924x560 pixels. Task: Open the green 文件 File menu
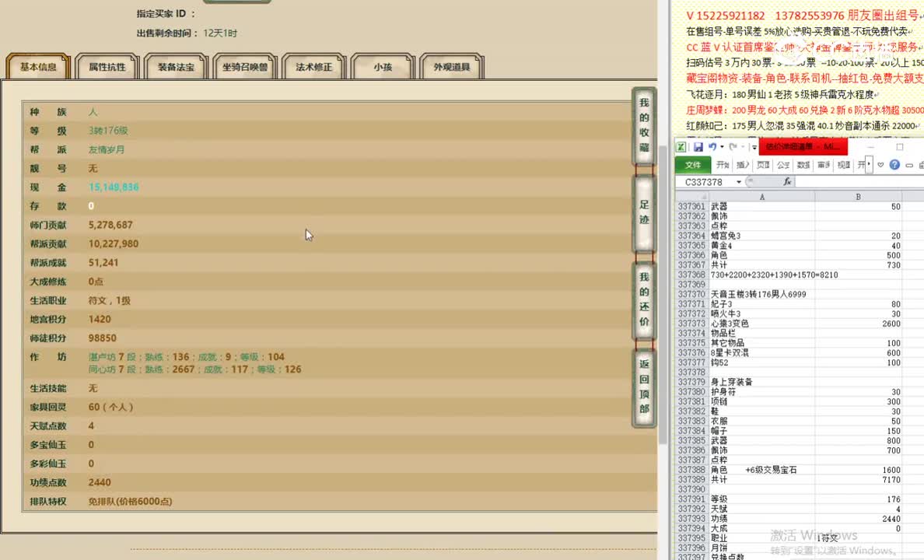pos(694,165)
